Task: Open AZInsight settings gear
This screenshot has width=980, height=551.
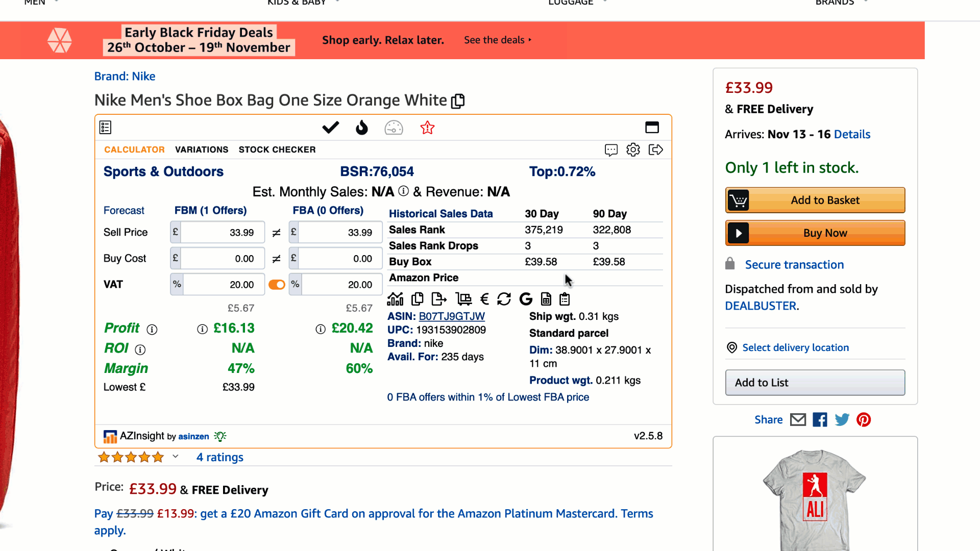Action: (x=633, y=150)
